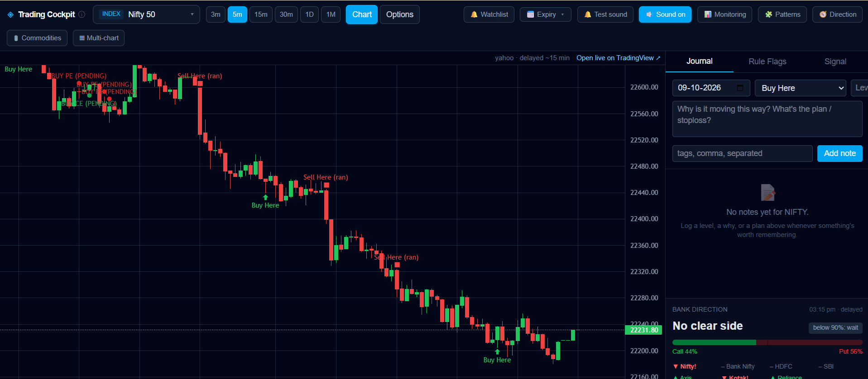Click the below 90%: wait badge

pos(835,327)
